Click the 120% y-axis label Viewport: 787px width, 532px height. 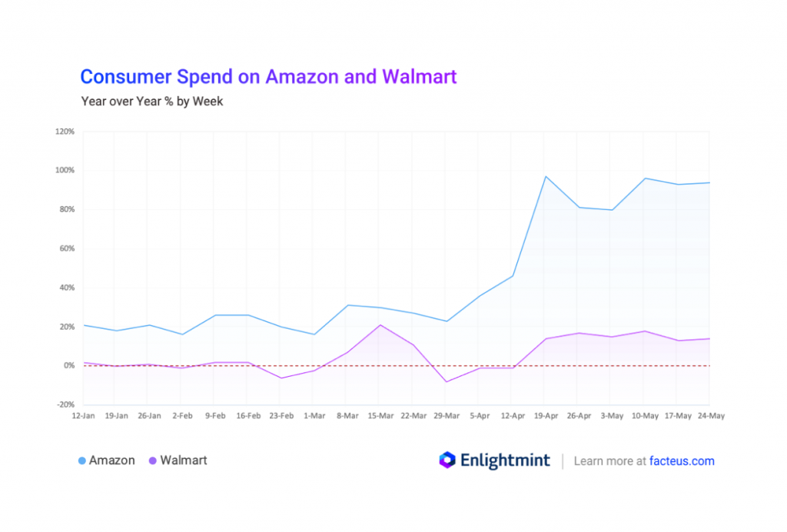click(65, 131)
